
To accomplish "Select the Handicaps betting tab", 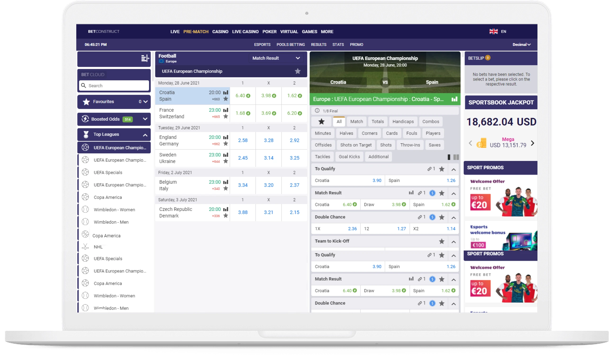I will pyautogui.click(x=402, y=121).
